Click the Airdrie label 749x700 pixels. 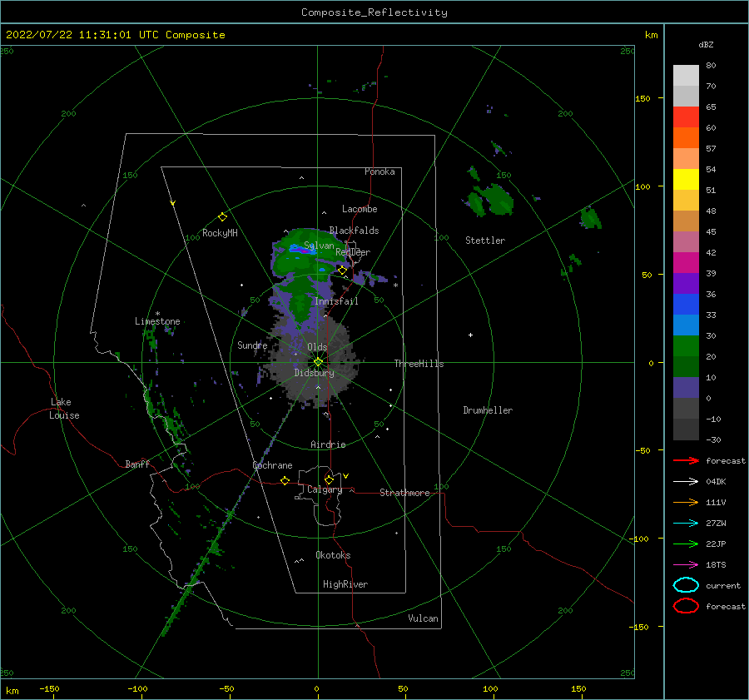pos(328,444)
